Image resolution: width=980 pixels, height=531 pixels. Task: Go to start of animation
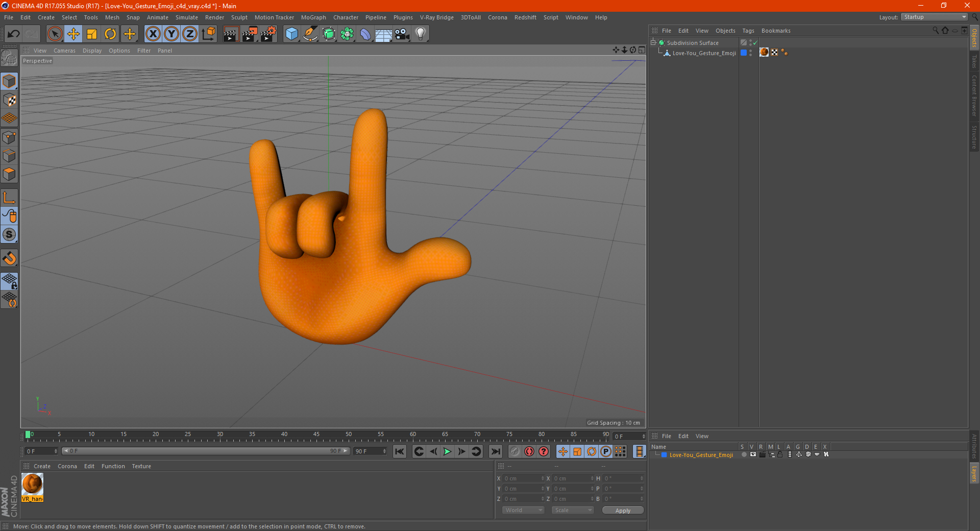(400, 451)
